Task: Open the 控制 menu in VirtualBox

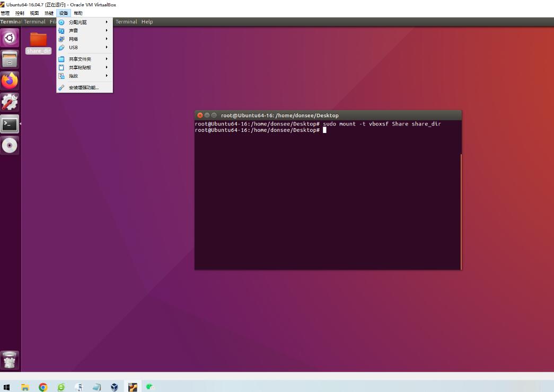Action: tap(20, 13)
